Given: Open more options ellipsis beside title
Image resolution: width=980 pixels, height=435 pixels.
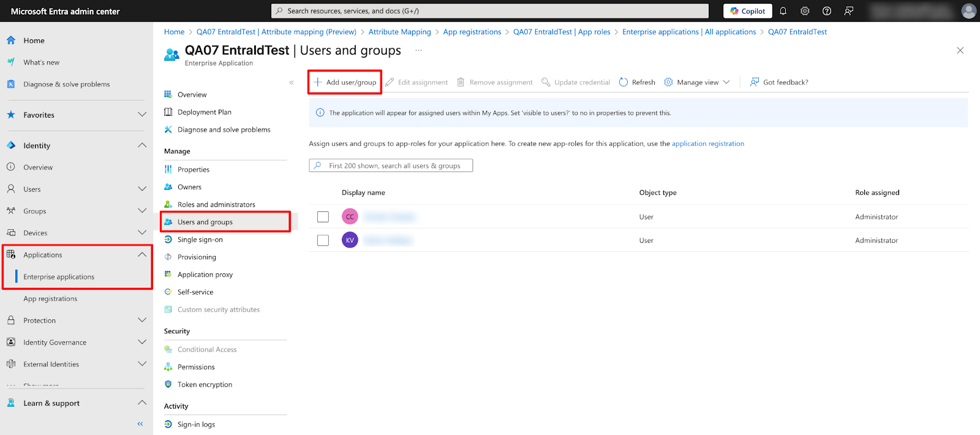Looking at the screenshot, I should click(x=418, y=50).
